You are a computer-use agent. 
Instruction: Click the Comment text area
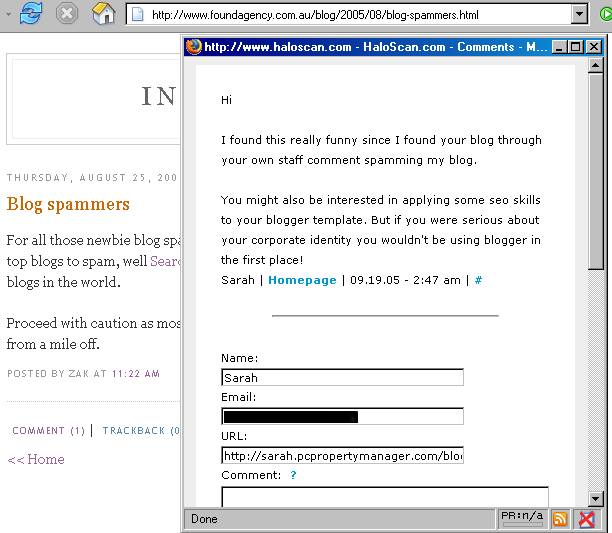click(385, 497)
